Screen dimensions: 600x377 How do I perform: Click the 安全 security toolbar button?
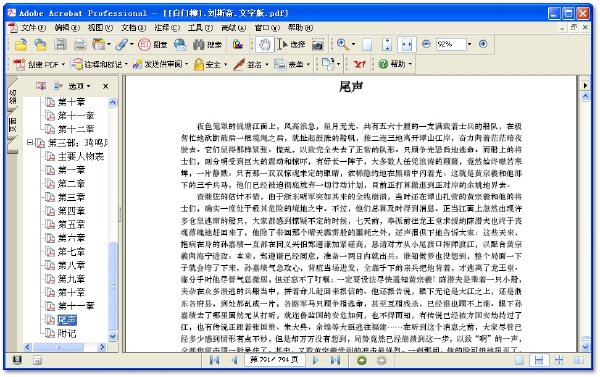coord(210,64)
